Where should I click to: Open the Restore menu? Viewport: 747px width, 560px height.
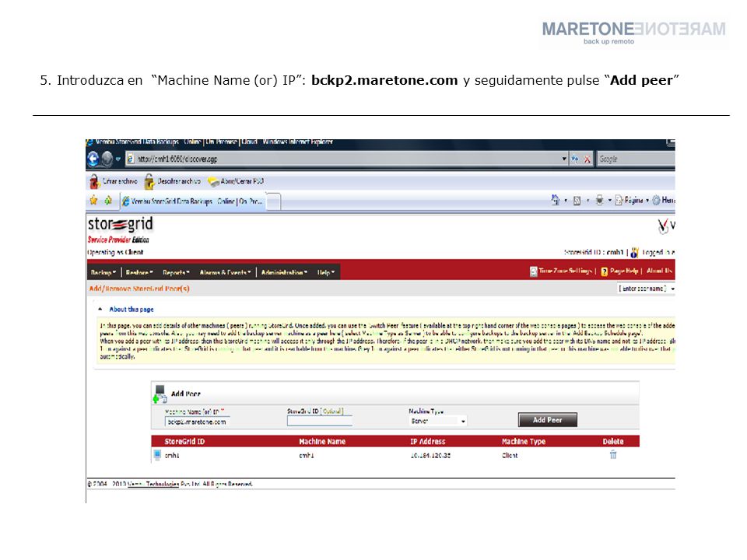click(139, 272)
